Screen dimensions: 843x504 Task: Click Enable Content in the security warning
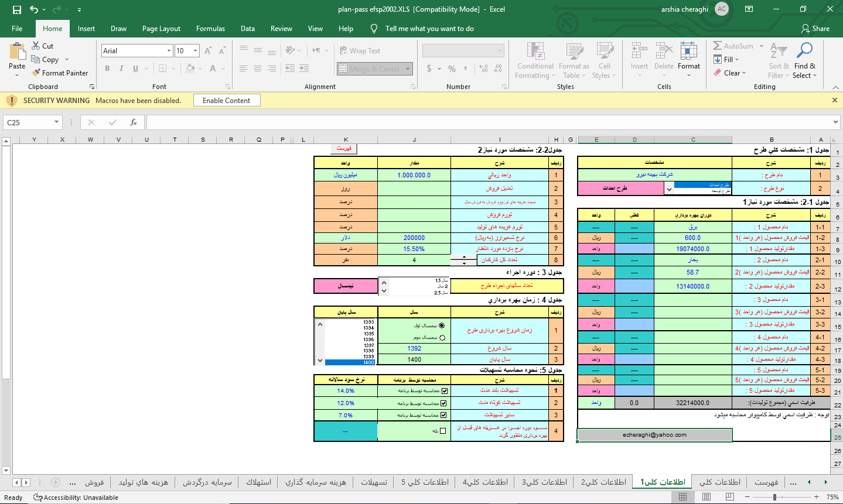tap(226, 101)
